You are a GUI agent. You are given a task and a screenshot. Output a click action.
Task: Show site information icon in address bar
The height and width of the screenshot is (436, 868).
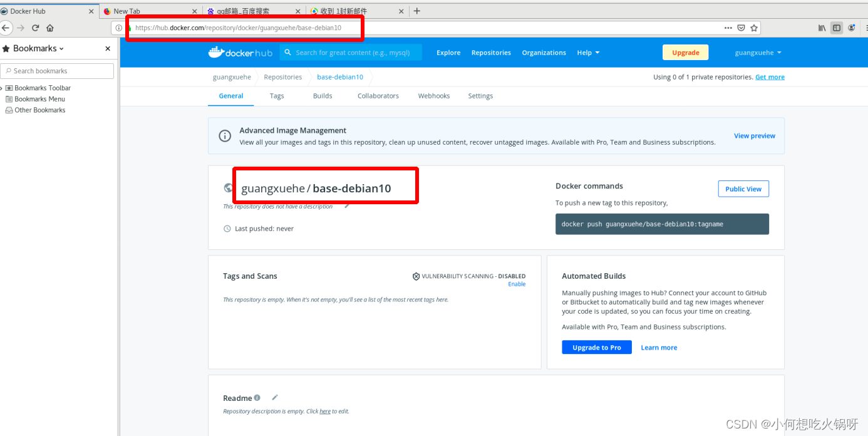click(x=119, y=28)
